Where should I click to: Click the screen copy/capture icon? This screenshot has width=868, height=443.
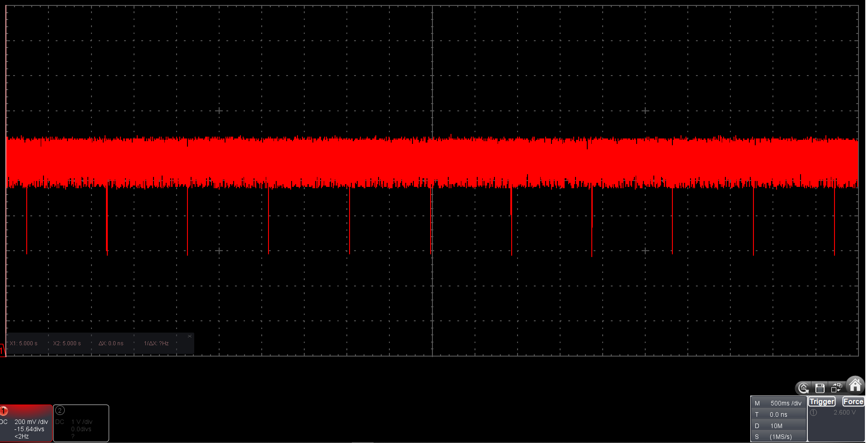(836, 387)
